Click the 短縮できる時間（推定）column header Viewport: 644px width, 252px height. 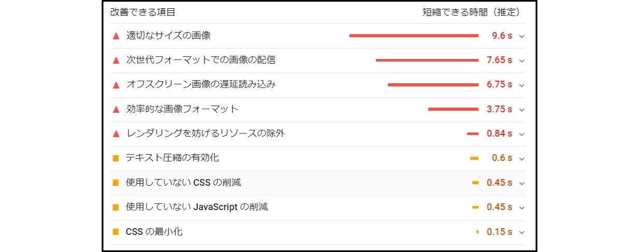(x=471, y=12)
